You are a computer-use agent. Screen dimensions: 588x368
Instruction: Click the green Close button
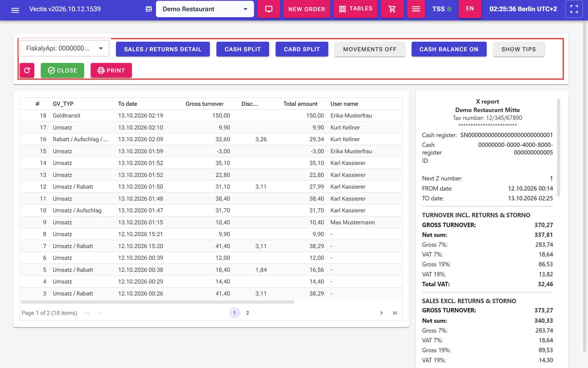pyautogui.click(x=62, y=70)
